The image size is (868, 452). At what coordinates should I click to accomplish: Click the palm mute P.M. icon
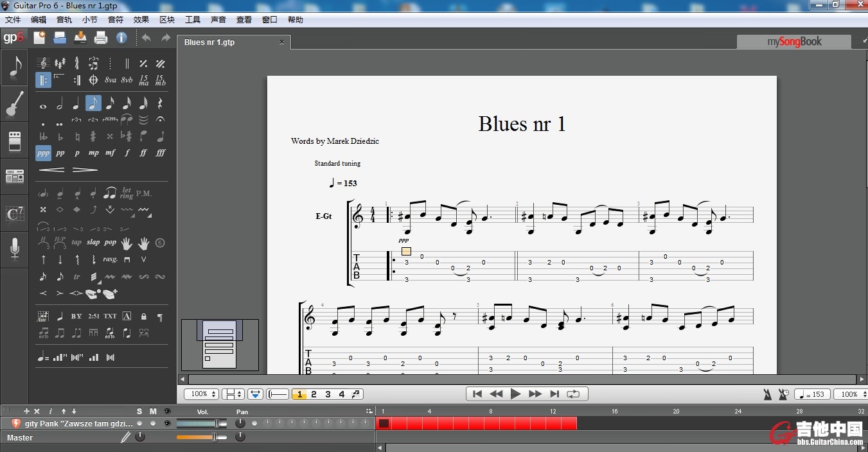144,193
